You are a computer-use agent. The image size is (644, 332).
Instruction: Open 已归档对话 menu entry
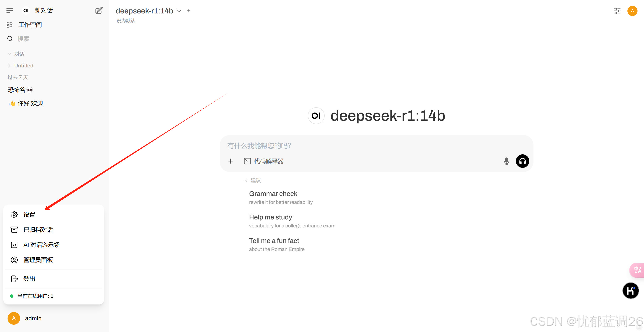tap(38, 230)
